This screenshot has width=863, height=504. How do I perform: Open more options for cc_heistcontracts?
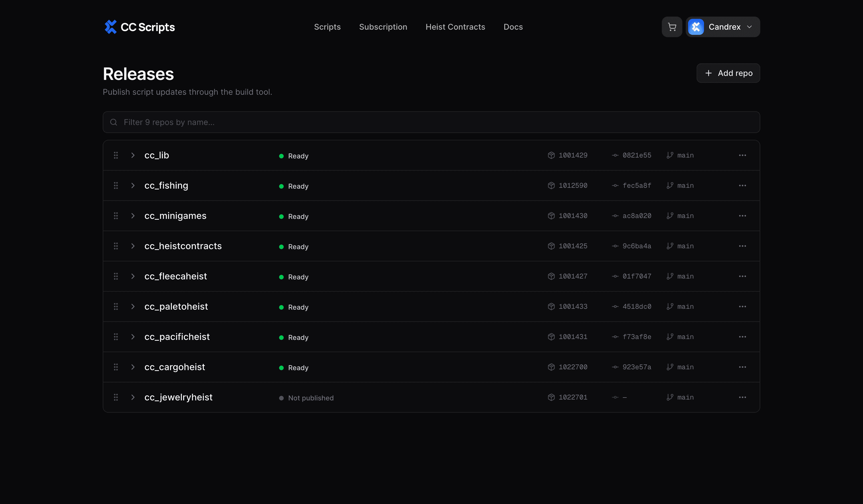(743, 246)
